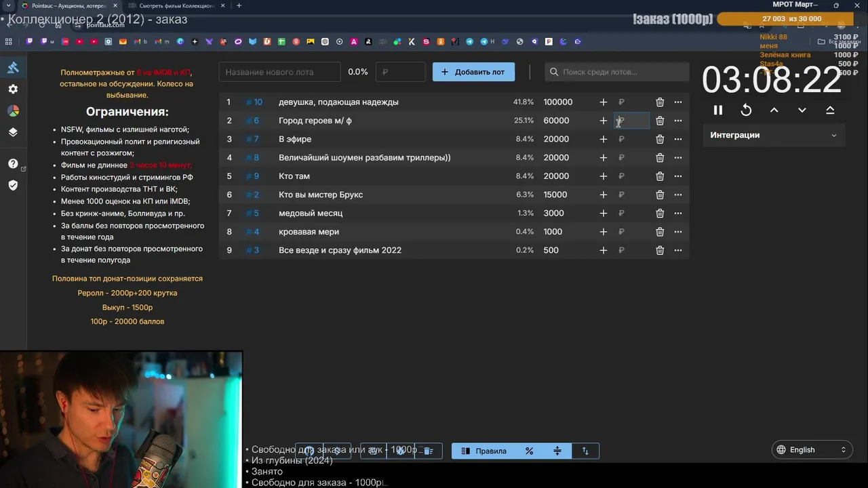
Task: Open lot #10 link
Action: point(254,102)
